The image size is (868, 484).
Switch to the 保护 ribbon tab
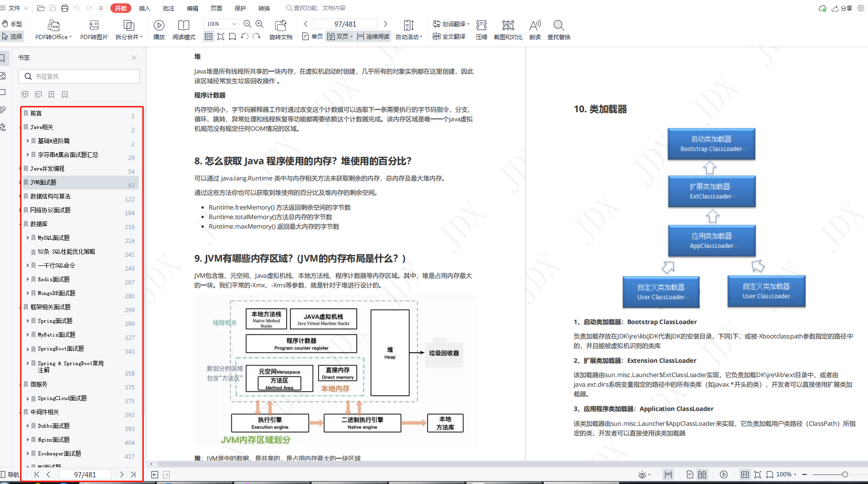click(x=240, y=8)
